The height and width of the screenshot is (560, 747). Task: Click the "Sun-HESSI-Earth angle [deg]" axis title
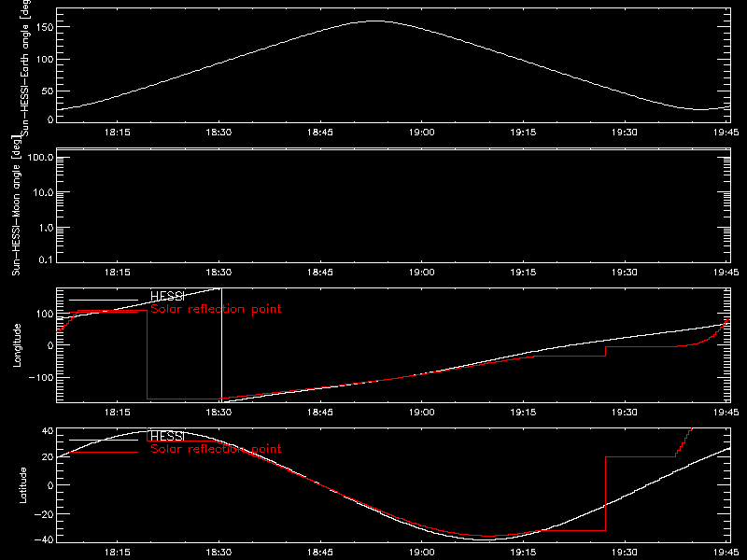[x=25, y=68]
